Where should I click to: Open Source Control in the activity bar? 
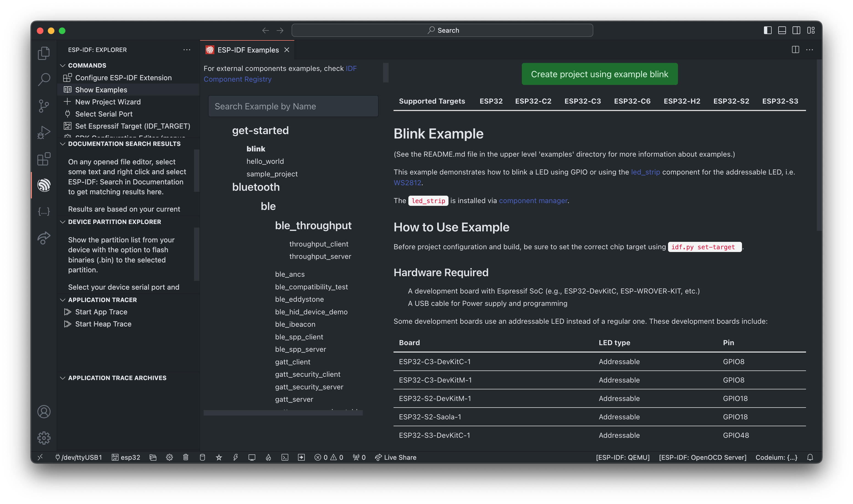[44, 106]
